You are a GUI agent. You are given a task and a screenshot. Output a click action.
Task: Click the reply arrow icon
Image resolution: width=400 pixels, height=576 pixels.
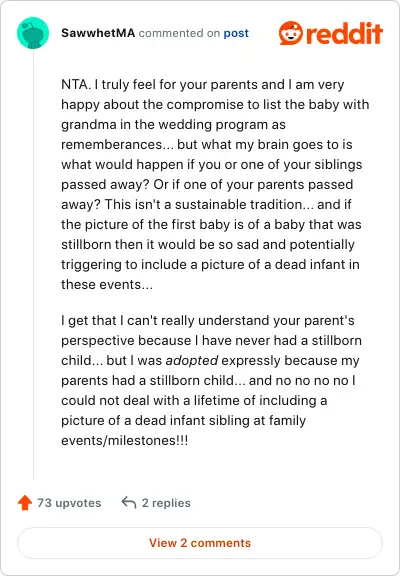pos(129,502)
